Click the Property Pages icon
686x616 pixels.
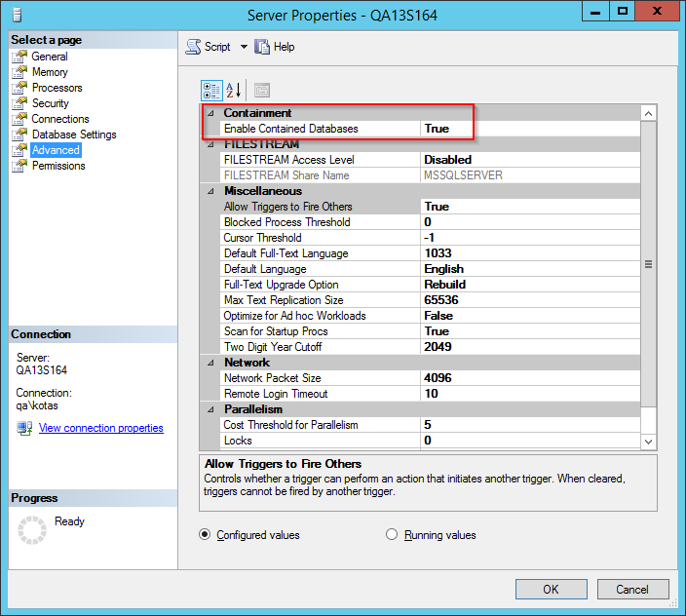(261, 91)
